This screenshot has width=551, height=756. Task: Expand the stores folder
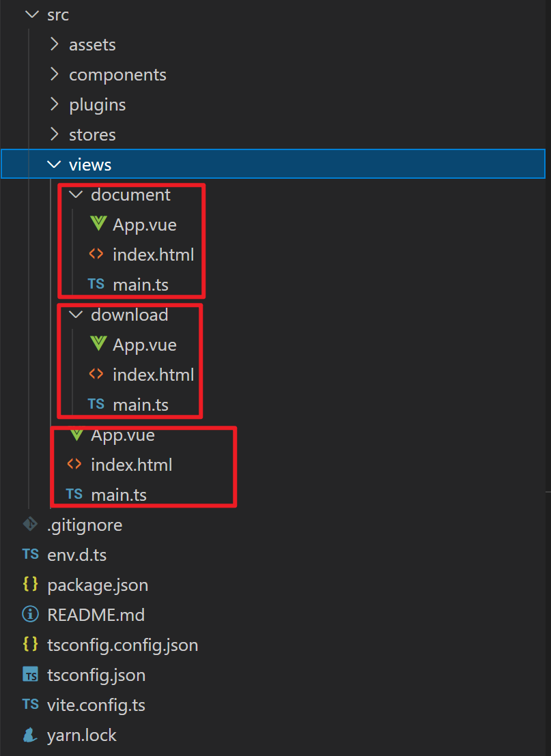[x=54, y=135]
